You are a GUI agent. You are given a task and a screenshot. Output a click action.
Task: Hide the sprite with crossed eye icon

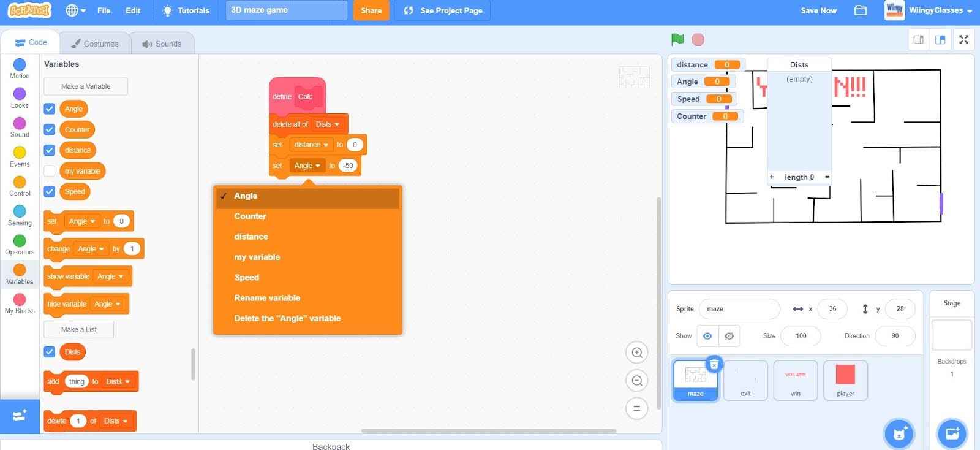coord(729,336)
